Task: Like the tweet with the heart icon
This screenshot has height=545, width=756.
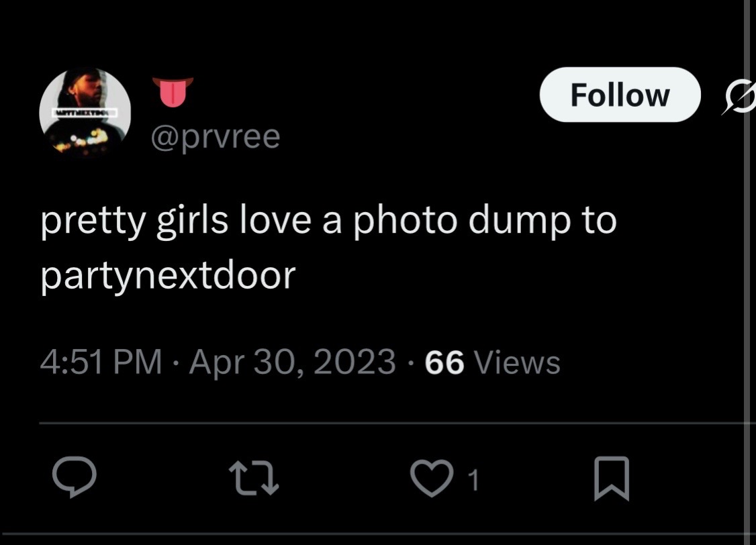Action: [432, 478]
